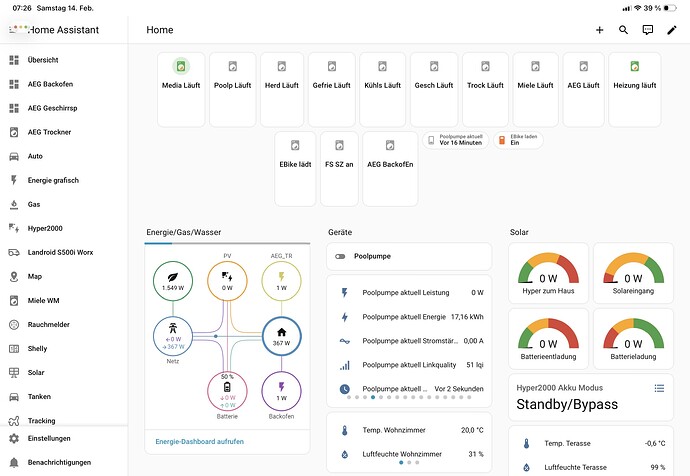The width and height of the screenshot is (690, 476).
Task: Click the Batterie circle in energy flow
Action: 227,391
